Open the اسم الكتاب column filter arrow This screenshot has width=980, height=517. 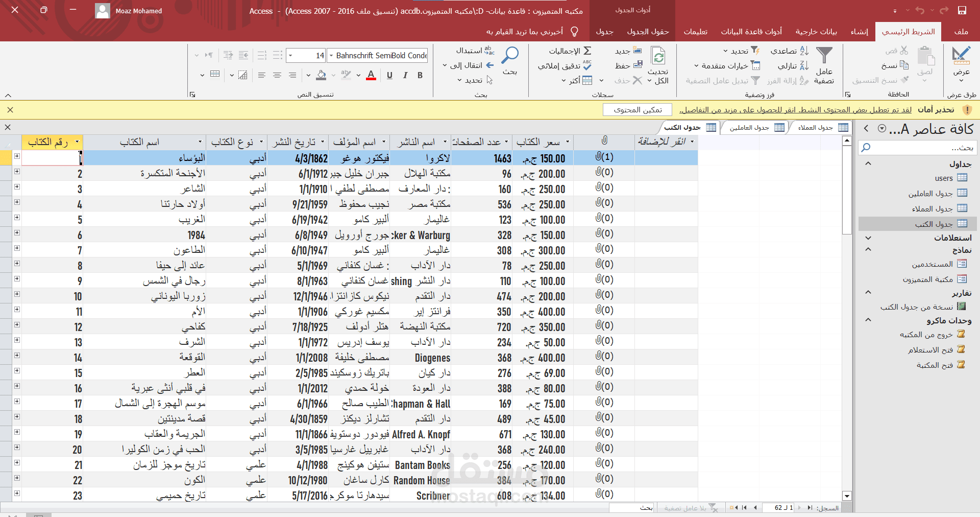(200, 142)
